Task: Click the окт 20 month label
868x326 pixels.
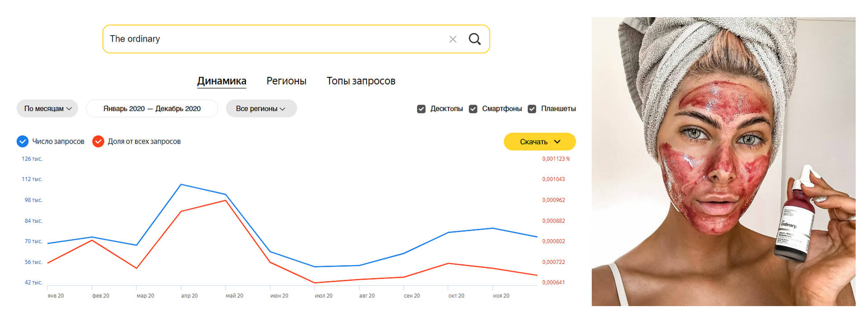Action: (456, 296)
